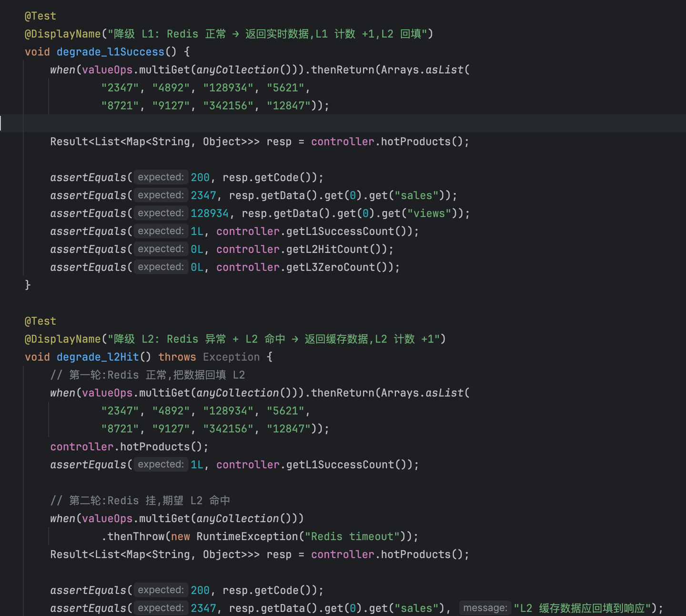Click "8721" in degrade_l1Success's asList
686x616 pixels.
(x=120, y=106)
